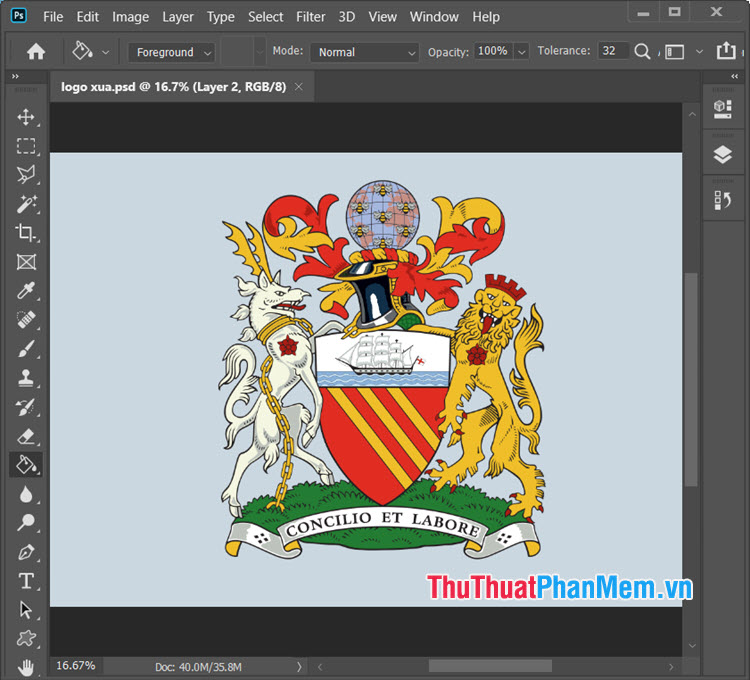This screenshot has height=680, width=750.
Task: Select the Hand tool
Action: click(26, 667)
